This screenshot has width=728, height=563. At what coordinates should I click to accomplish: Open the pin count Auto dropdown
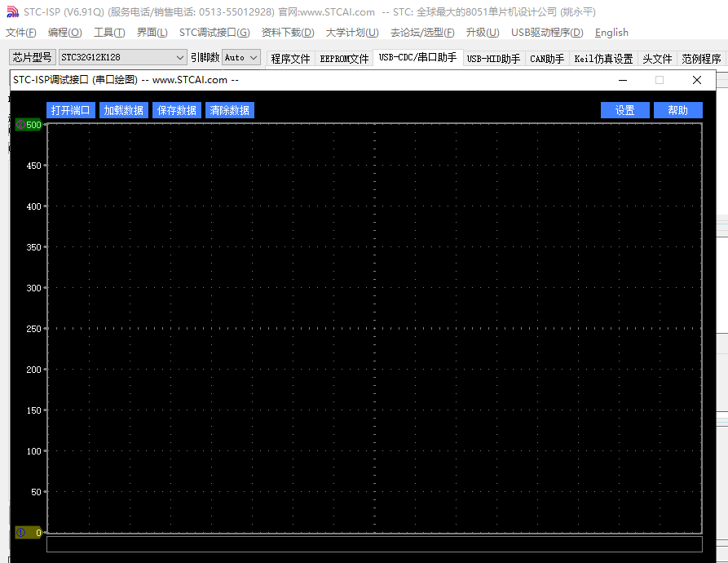click(x=241, y=57)
